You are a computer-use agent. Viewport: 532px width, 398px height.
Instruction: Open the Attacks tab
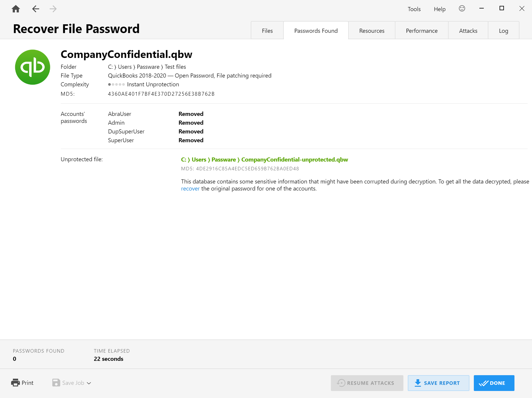click(468, 30)
